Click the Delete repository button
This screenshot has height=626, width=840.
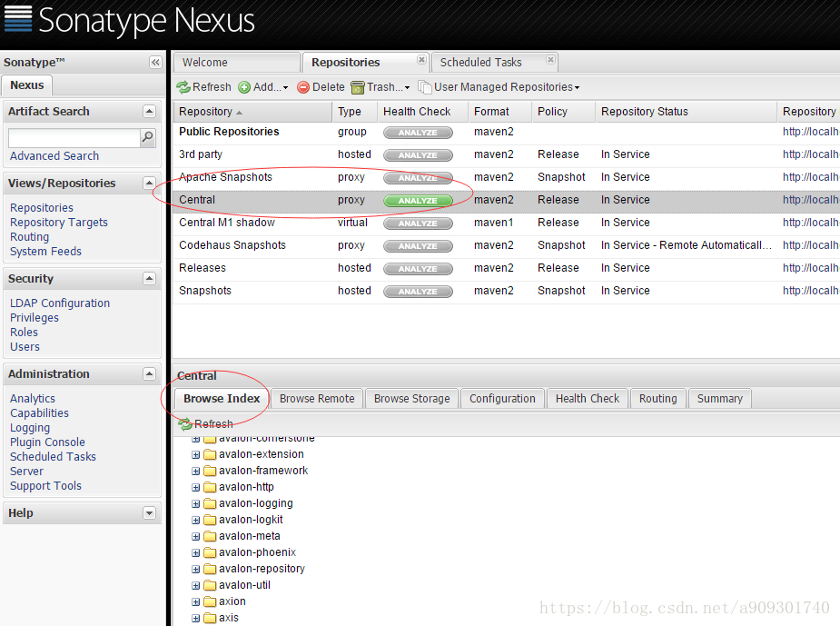coord(321,87)
